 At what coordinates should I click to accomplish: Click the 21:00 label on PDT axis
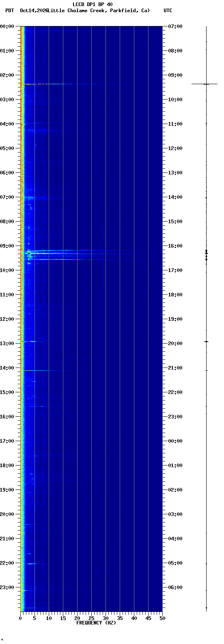coord(7,539)
